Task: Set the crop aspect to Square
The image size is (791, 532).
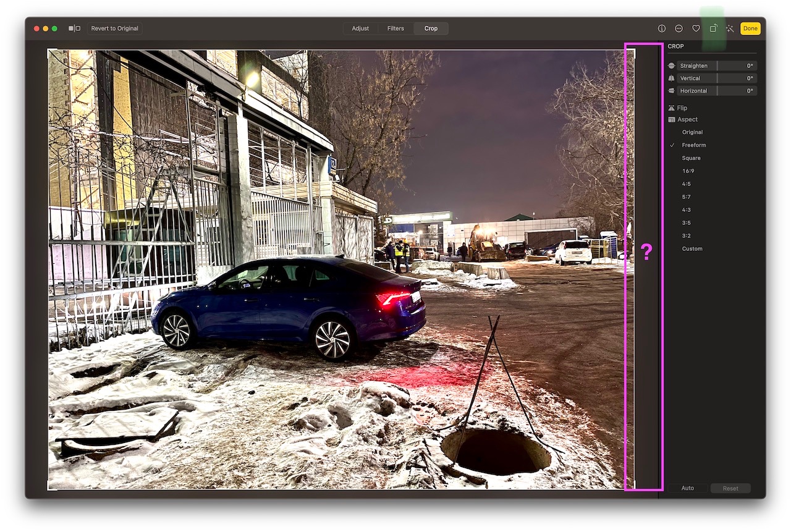Action: click(691, 158)
